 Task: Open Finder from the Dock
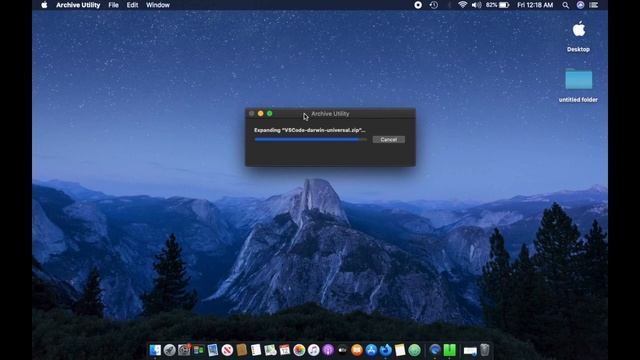pyautogui.click(x=155, y=350)
